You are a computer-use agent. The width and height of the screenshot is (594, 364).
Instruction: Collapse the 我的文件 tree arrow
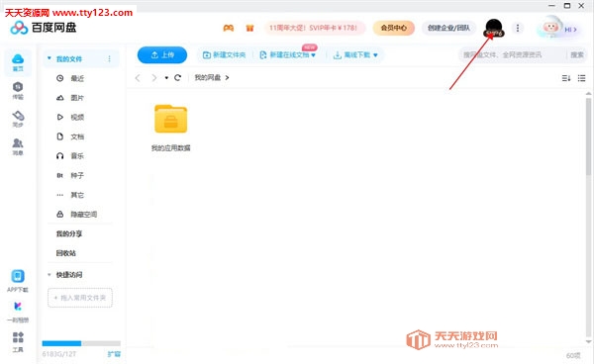[x=49, y=58]
